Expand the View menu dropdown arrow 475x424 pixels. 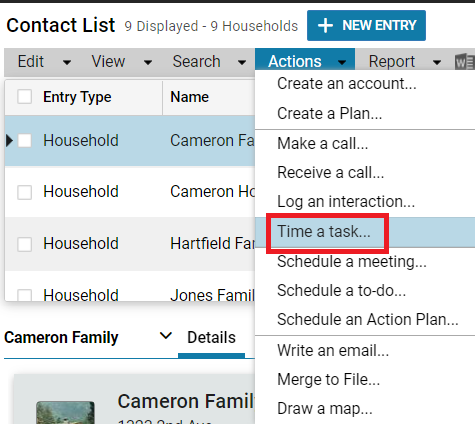tap(148, 62)
